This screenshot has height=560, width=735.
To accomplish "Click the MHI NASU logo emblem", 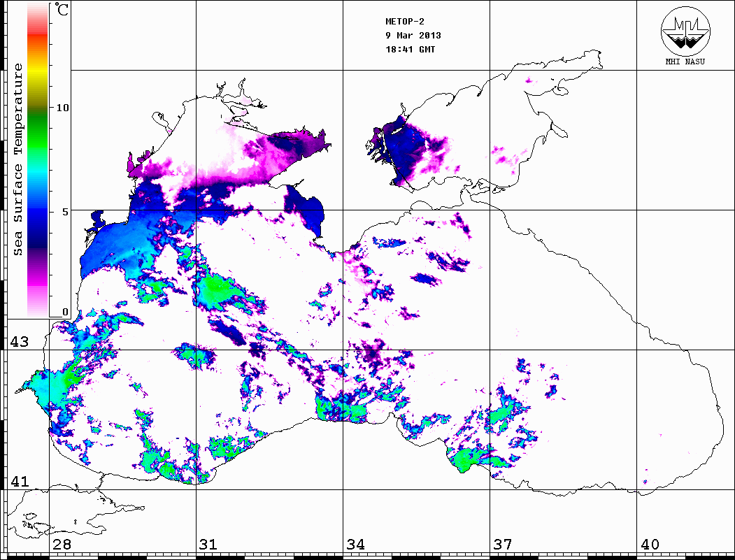I will tap(684, 34).
